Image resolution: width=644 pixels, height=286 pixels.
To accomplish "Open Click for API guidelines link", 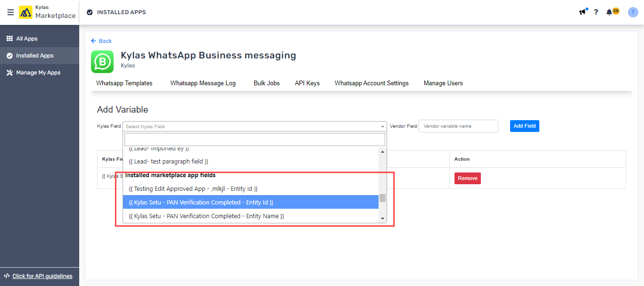I will click(x=42, y=276).
